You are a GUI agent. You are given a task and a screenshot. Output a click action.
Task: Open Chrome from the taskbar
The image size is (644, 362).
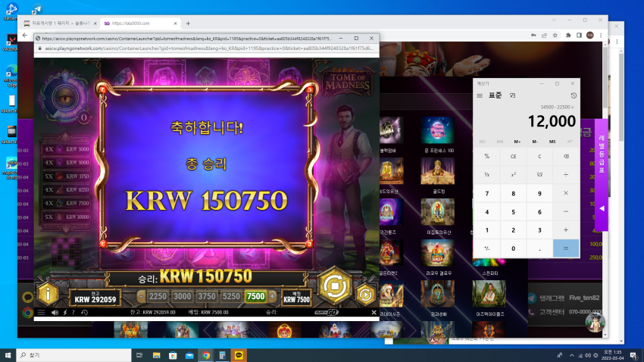[206, 355]
